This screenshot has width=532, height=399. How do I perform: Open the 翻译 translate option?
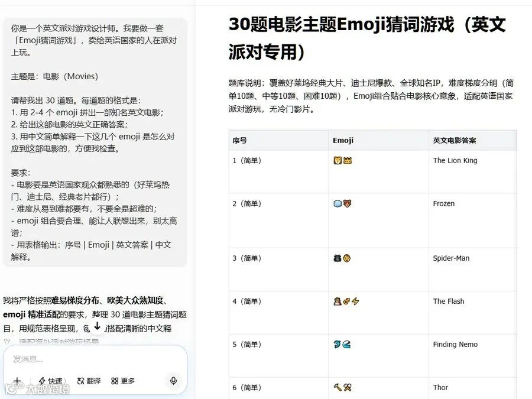coord(89,381)
